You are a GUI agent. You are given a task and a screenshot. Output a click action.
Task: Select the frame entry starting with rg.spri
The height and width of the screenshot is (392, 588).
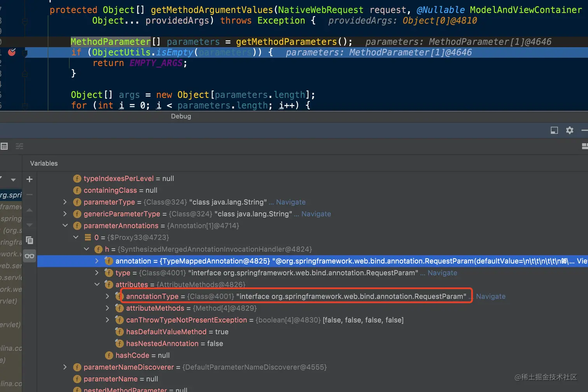pos(11,195)
